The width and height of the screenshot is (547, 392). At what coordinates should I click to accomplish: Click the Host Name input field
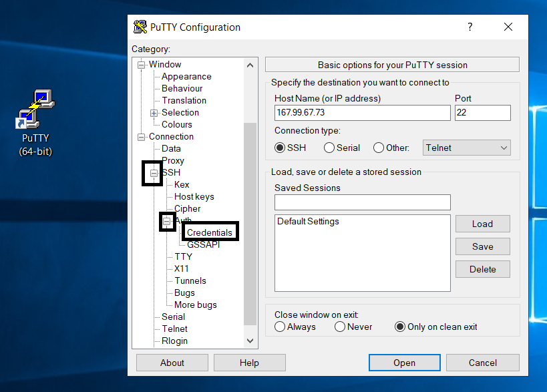(363, 113)
